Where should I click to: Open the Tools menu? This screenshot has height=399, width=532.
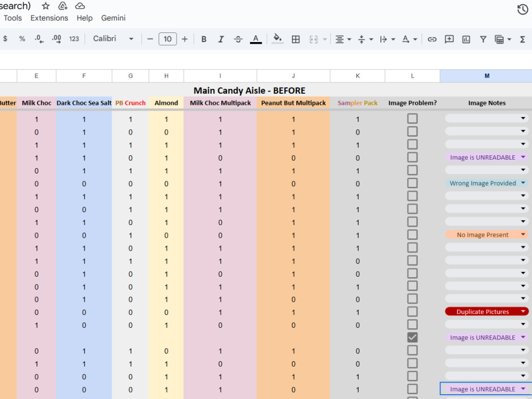point(13,18)
